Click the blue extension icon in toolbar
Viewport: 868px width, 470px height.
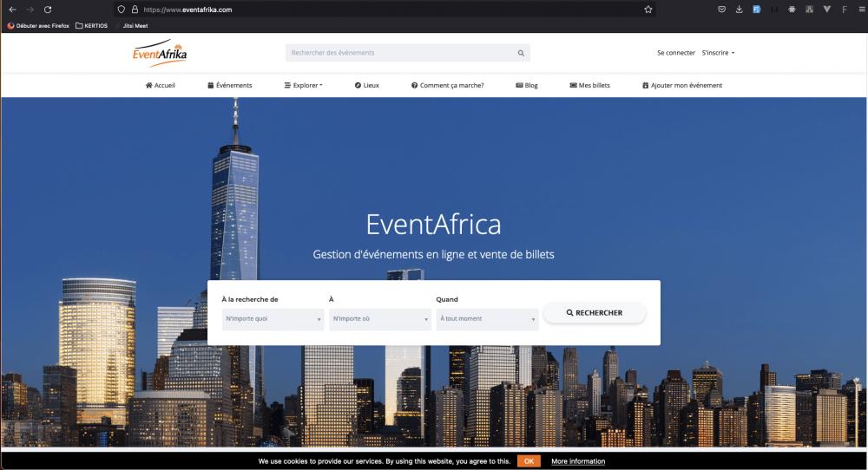click(x=757, y=10)
